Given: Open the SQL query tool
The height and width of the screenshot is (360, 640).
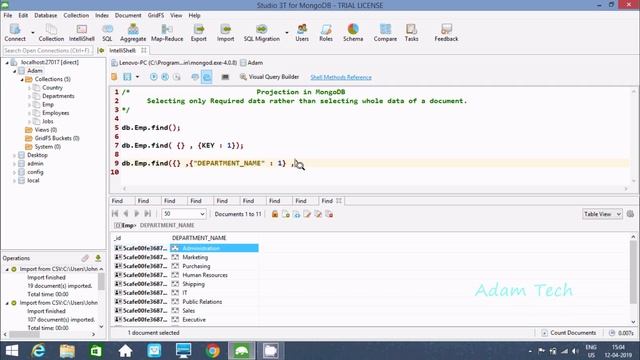Looking at the screenshot, I should 107,32.
